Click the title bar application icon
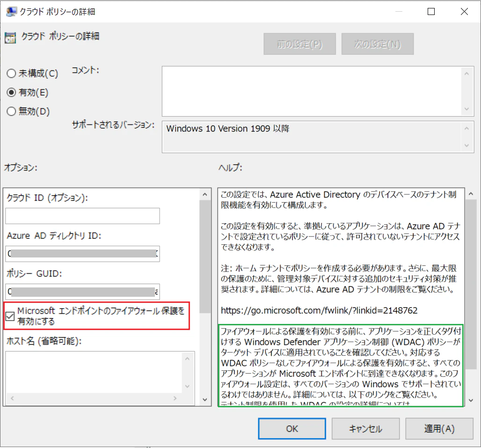The height and width of the screenshot is (448, 481). 12,12
